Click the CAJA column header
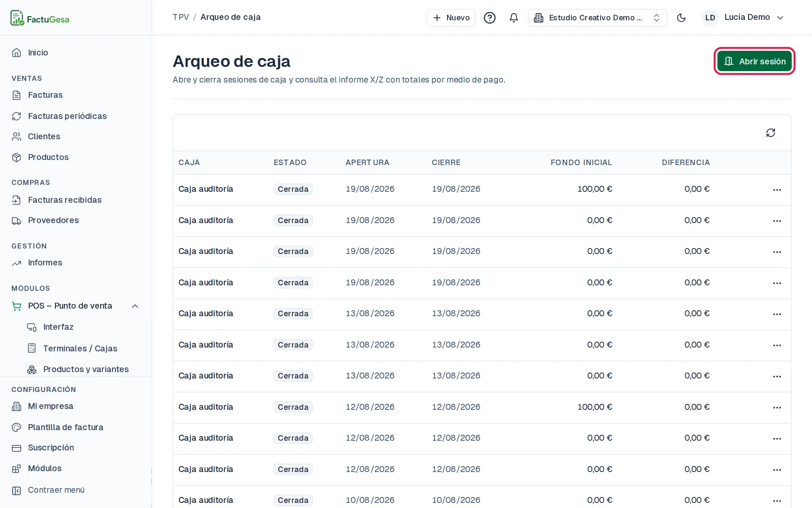This screenshot has height=508, width=812. (189, 163)
